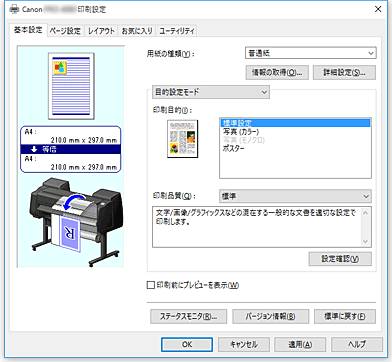
Task: Enable 印刷前にプレビューを表示 checkbox
Action: 151,285
